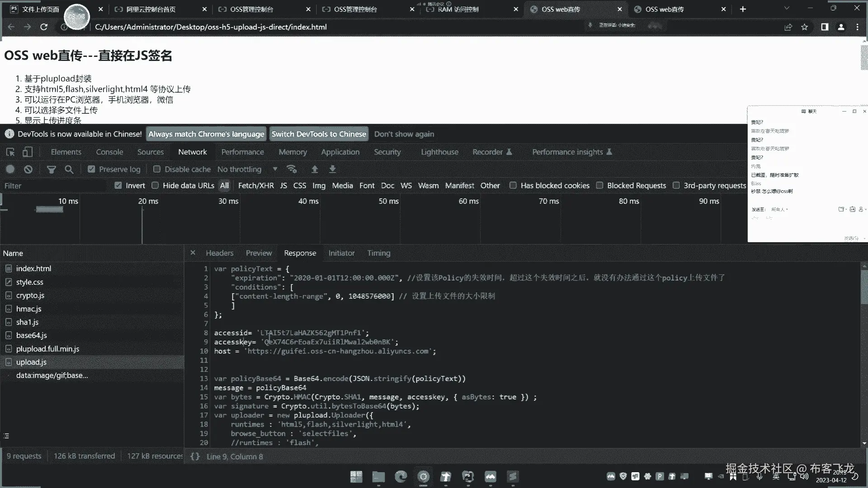This screenshot has height=488, width=868.
Task: Toggle the device toolbar icon
Action: coord(28,152)
